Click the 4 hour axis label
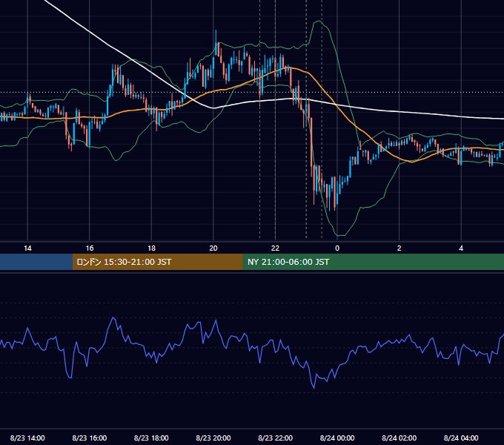This screenshot has width=504, height=445. [x=461, y=248]
